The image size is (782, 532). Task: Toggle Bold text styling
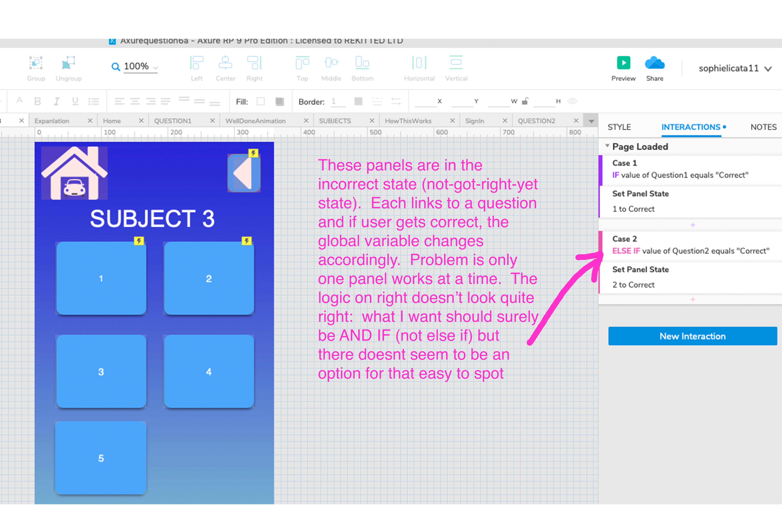(x=38, y=101)
